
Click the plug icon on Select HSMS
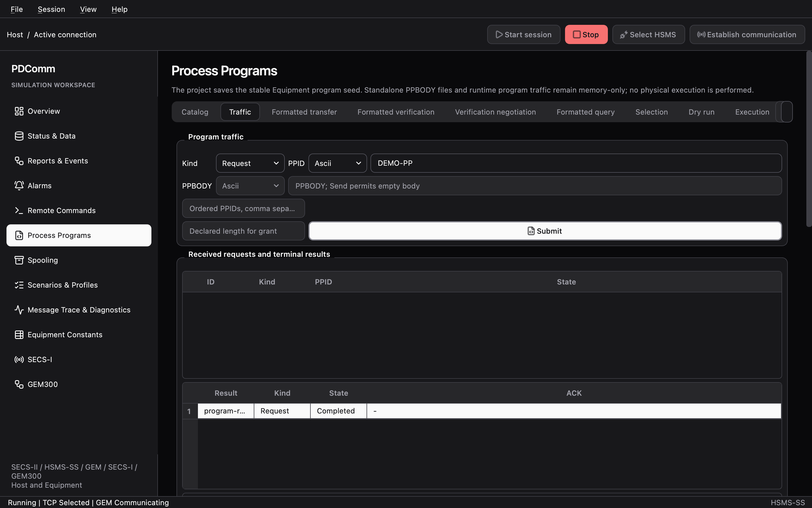coord(624,35)
